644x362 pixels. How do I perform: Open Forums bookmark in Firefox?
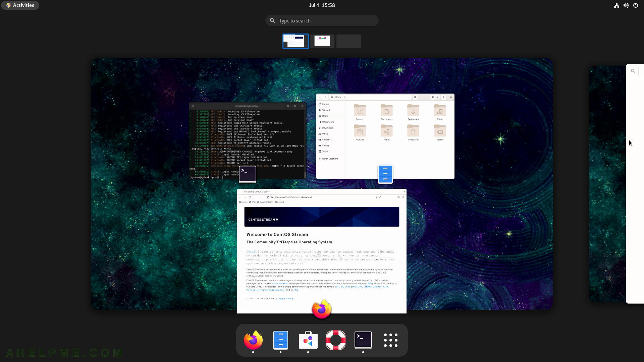click(279, 202)
